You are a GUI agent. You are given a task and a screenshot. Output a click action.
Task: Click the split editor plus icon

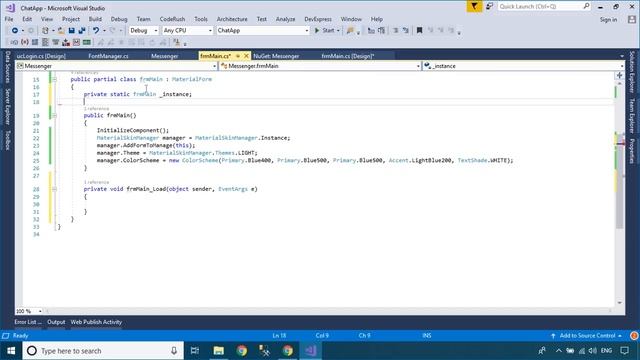pyautogui.click(x=619, y=76)
